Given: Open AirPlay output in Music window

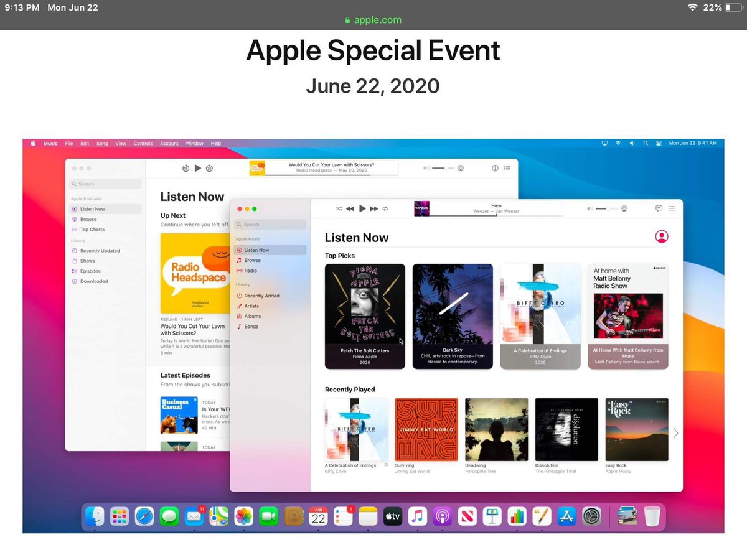Looking at the screenshot, I should 624,208.
